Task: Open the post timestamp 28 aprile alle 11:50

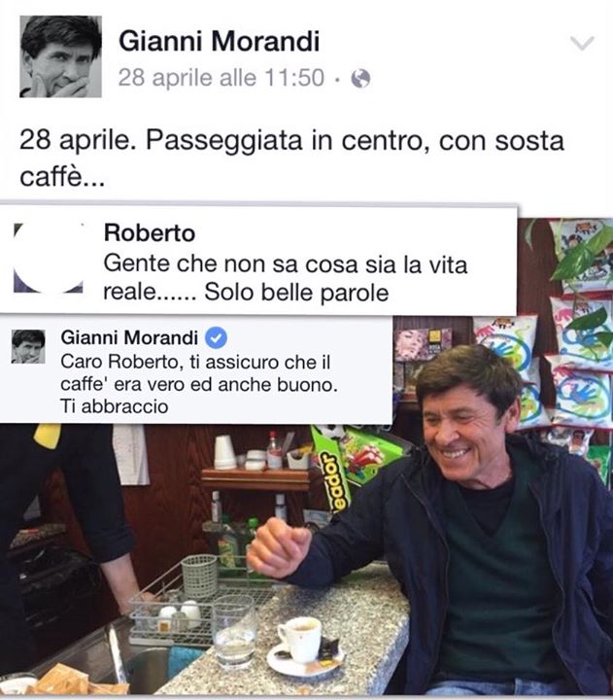Action: [x=221, y=78]
